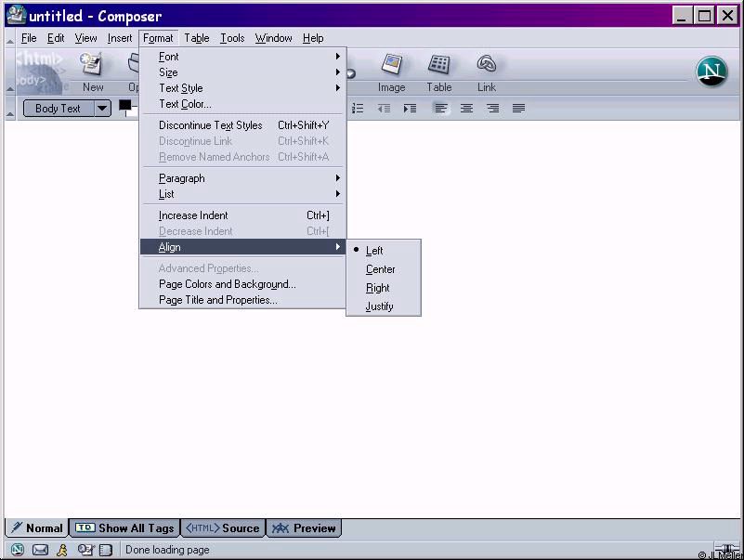Click the outdent toolbar icon
Screen dimensions: 744x560
tap(384, 109)
